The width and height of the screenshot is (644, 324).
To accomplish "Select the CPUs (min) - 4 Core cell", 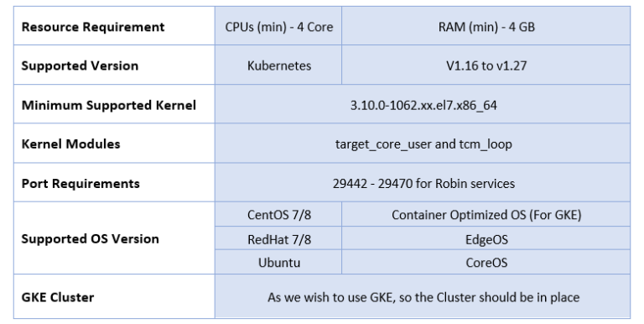I will tap(278, 26).
